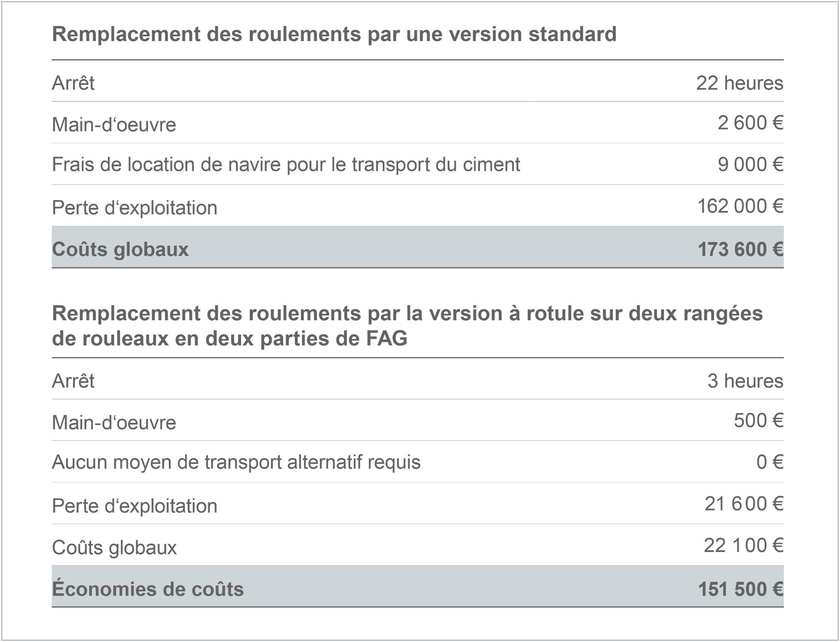840x642 pixels.
Task: Click the 22 100 € global costs
Action: pyautogui.click(x=743, y=546)
